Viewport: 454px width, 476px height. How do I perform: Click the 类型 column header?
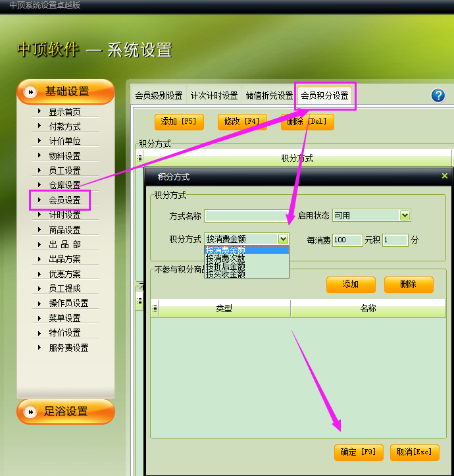tap(224, 308)
